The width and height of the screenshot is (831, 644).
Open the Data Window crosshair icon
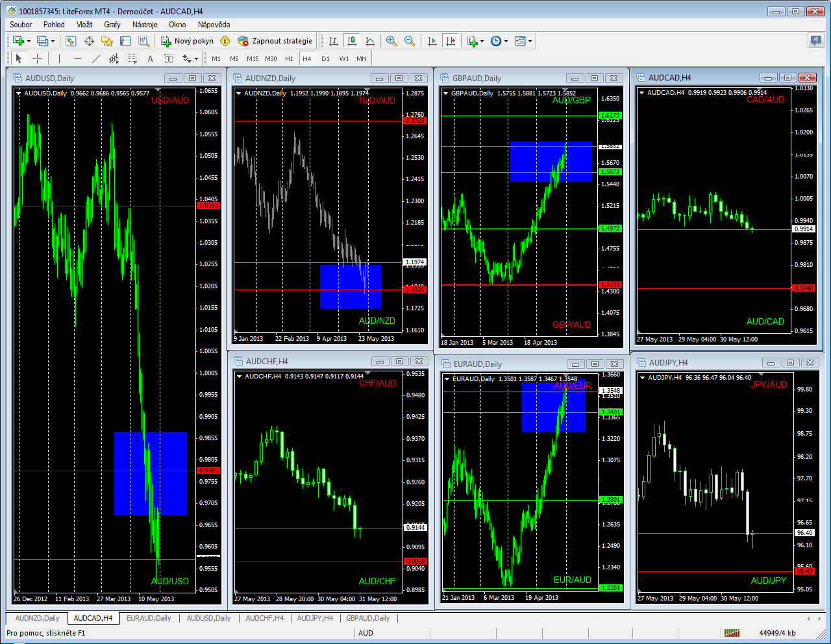click(89, 41)
